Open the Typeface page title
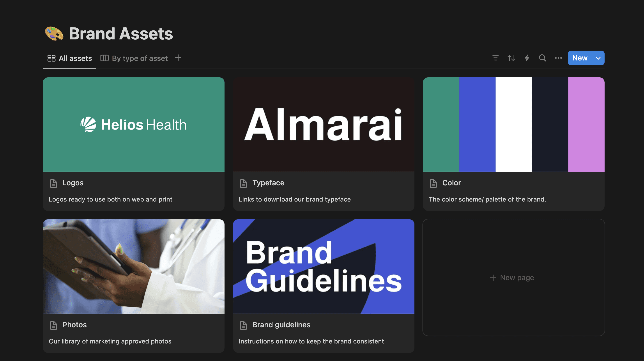The image size is (644, 361). 268,183
